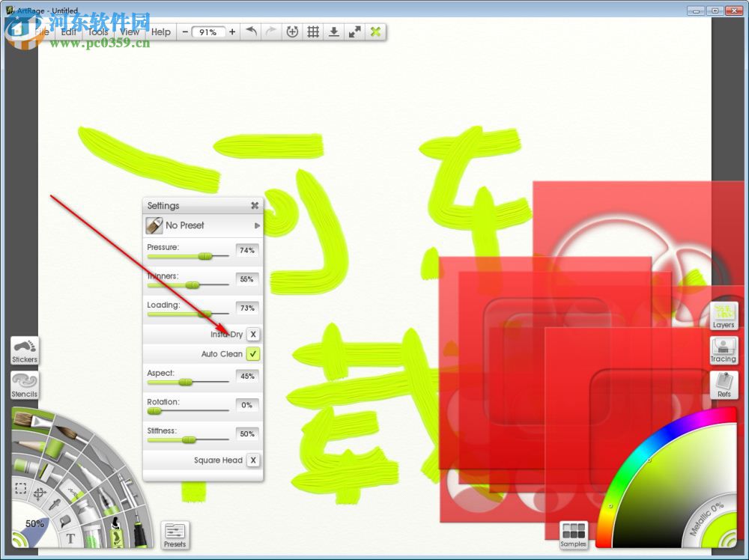Click the Undo arrow in the toolbar
The image size is (749, 560).
(251, 31)
